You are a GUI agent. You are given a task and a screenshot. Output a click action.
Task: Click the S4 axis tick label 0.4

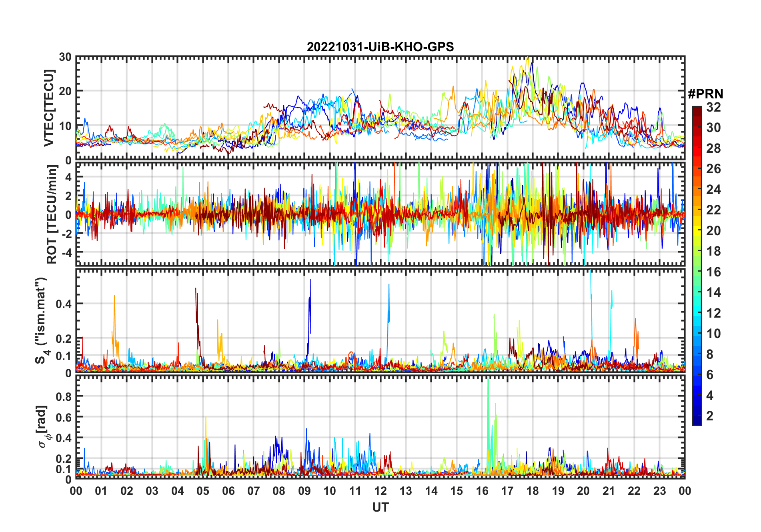coord(64,304)
